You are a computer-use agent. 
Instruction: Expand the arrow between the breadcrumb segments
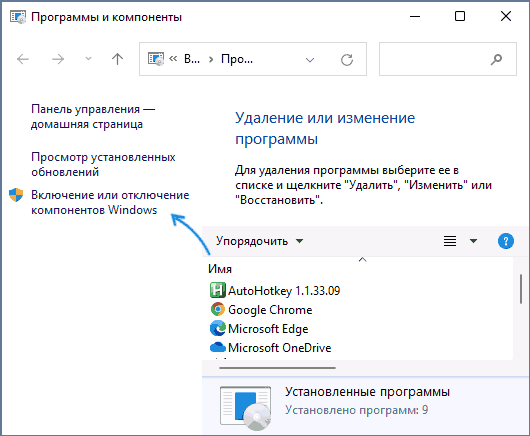point(211,59)
